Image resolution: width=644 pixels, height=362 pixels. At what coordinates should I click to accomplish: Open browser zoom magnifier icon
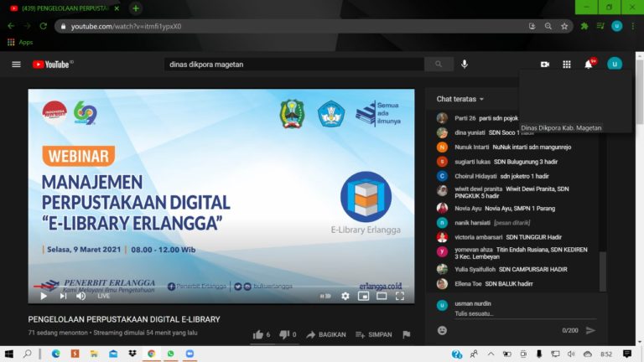pos(548,26)
